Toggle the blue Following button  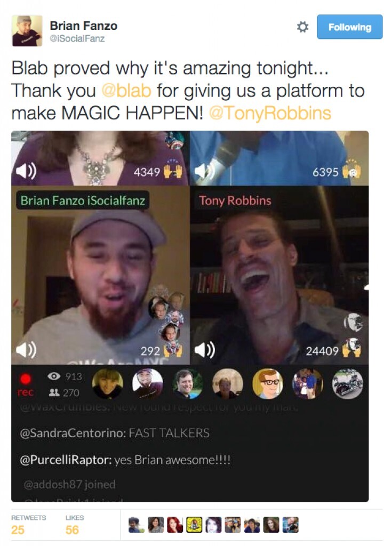tap(349, 27)
